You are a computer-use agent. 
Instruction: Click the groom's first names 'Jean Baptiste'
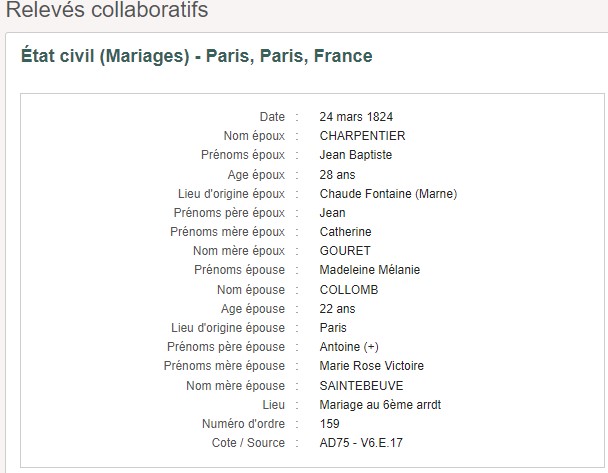[x=356, y=155]
